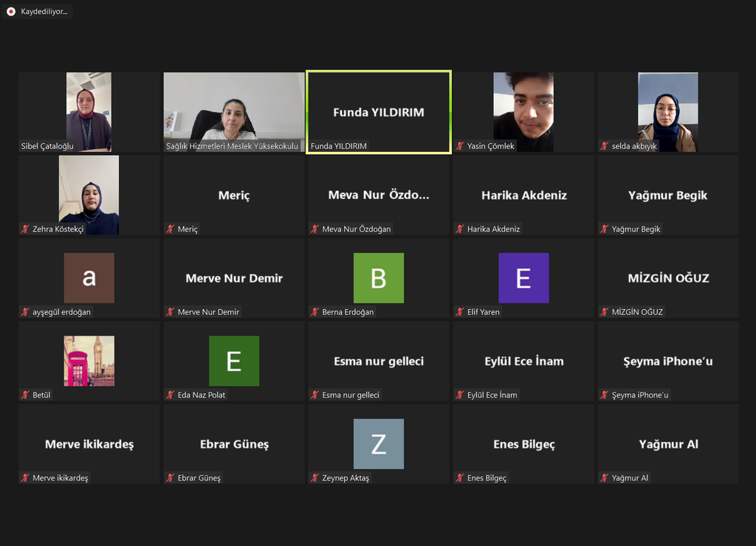The width and height of the screenshot is (756, 546).
Task: Select Berna Erdoğan's green B avatar
Action: click(378, 278)
